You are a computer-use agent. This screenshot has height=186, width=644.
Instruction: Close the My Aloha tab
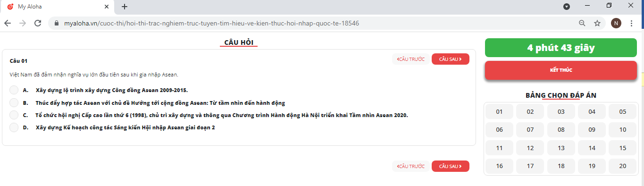(x=106, y=7)
